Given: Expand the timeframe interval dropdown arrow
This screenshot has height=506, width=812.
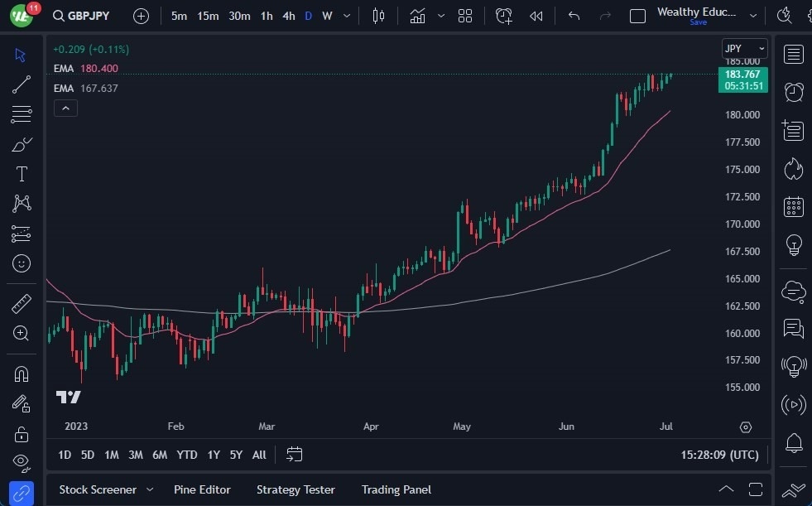Looking at the screenshot, I should tap(347, 16).
